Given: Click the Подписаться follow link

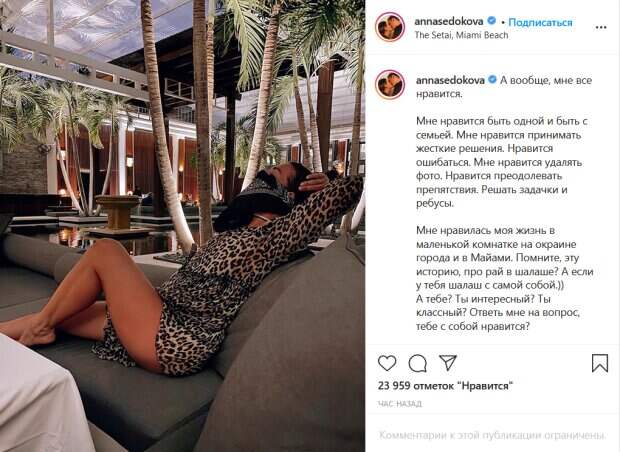Looking at the screenshot, I should pos(540,22).
